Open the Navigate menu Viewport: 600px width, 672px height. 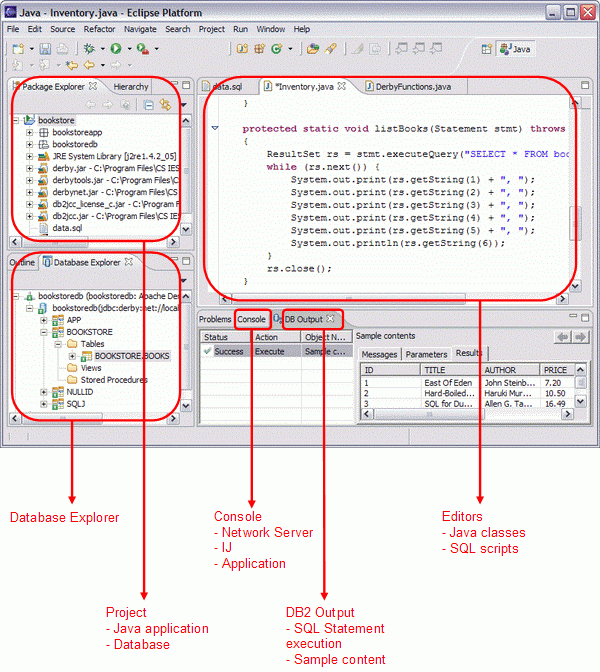click(x=140, y=29)
